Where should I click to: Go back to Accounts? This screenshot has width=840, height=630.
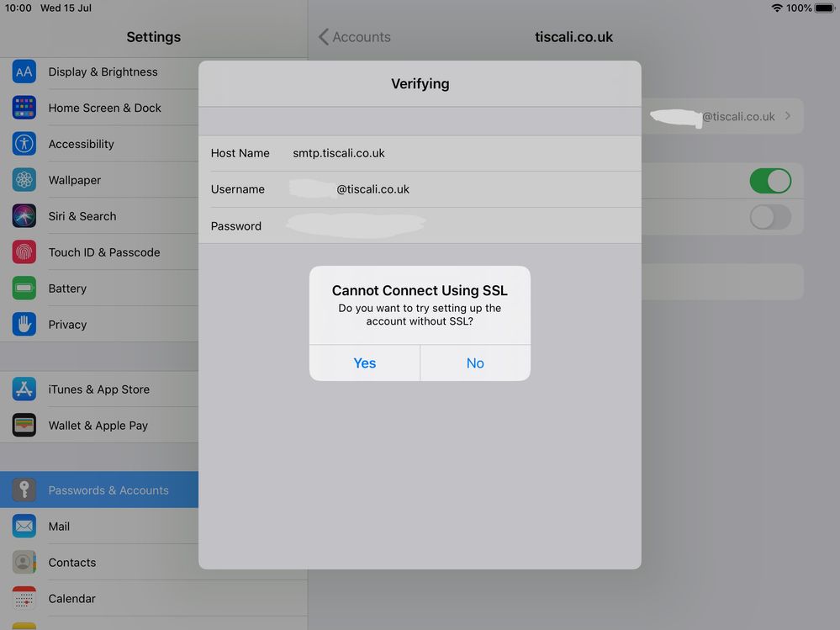pyautogui.click(x=354, y=37)
